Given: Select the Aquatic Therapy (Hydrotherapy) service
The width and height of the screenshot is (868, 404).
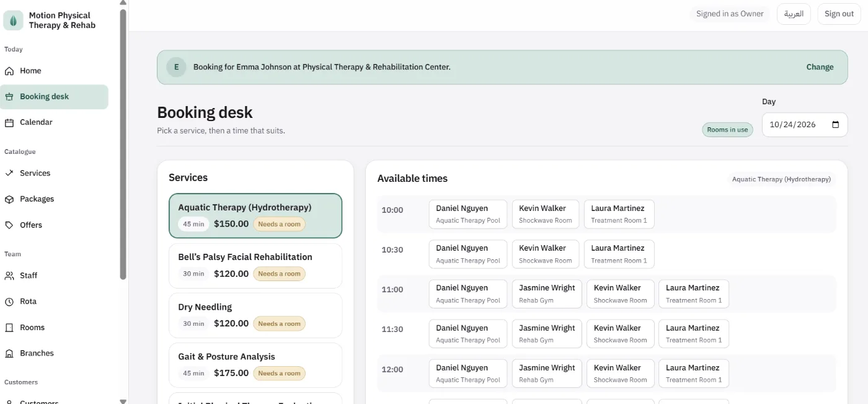Looking at the screenshot, I should pyautogui.click(x=255, y=215).
